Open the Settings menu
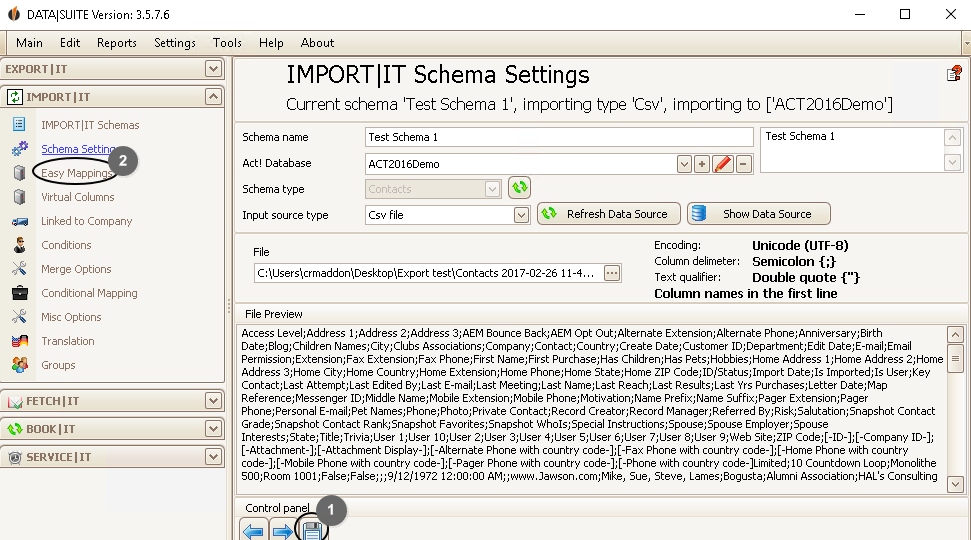 point(175,43)
